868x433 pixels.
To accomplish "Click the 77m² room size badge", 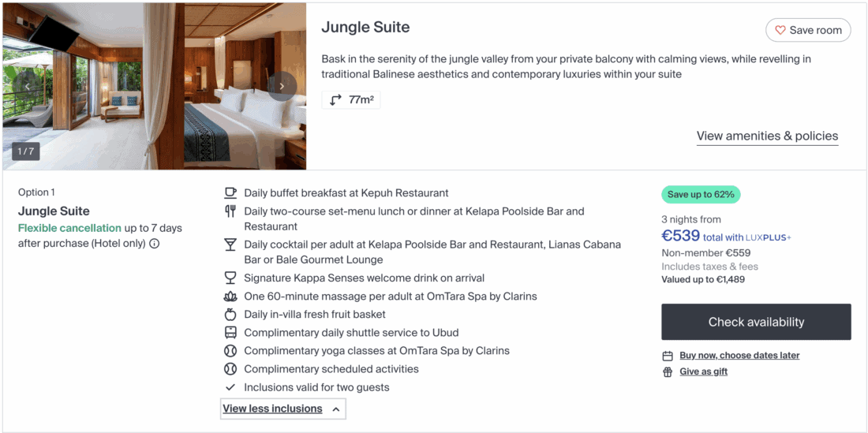I will click(351, 100).
